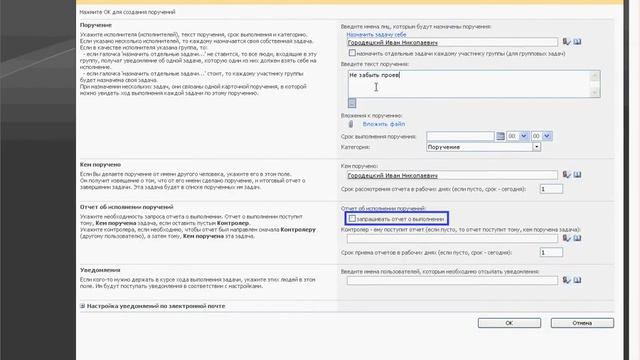This screenshot has height=360, width=640.
Task: Click the report acceptance days field
Action: tap(551, 253)
